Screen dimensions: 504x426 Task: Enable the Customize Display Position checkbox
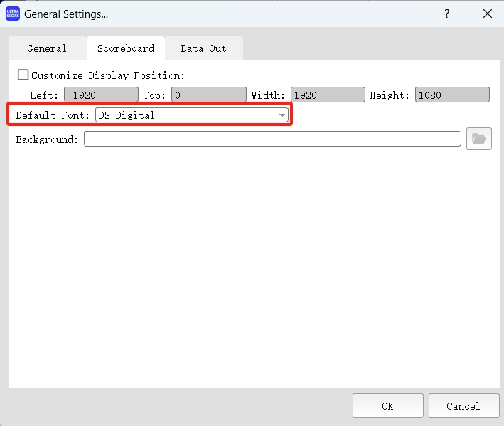(x=23, y=75)
